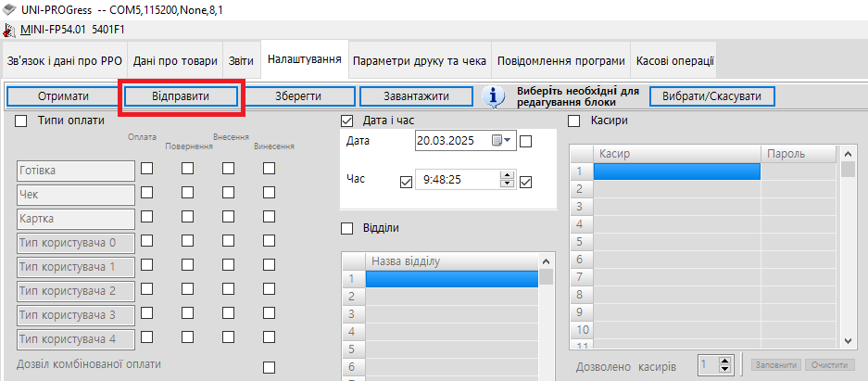Image resolution: width=868 pixels, height=381 pixels.
Task: Select the Налаштування tab
Action: [305, 58]
